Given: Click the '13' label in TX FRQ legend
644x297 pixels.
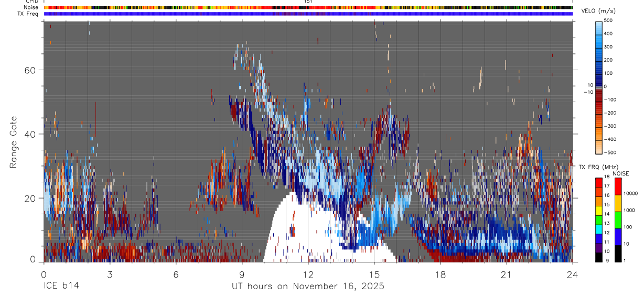Looking at the screenshot, I should tap(607, 224).
